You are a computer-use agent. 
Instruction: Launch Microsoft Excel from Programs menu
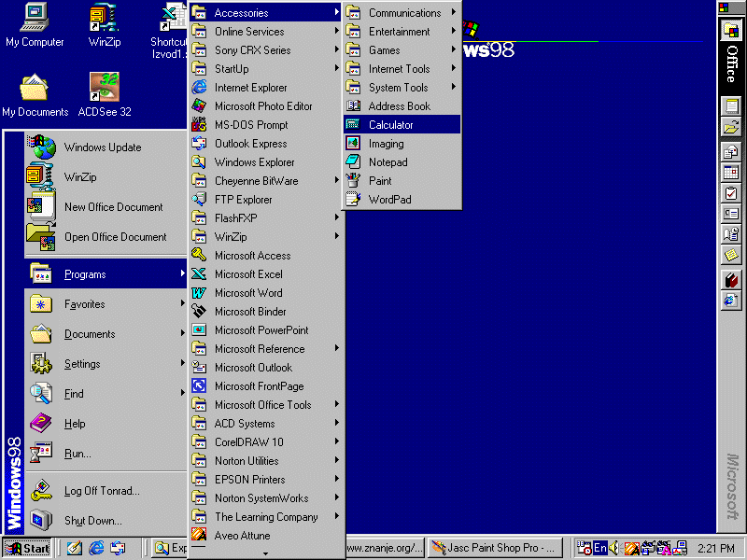coord(266,274)
